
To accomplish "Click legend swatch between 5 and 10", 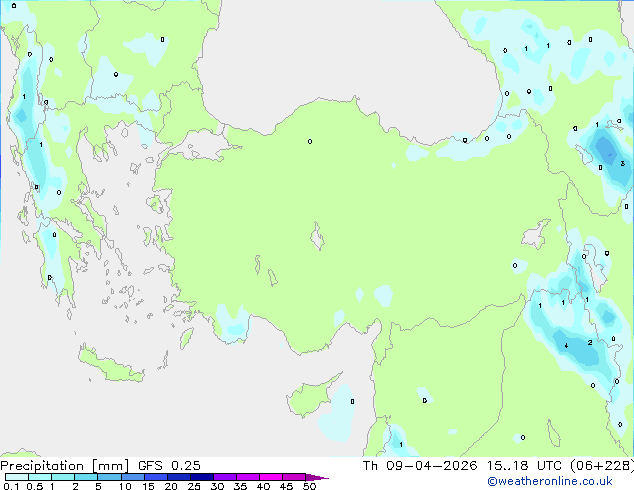I will click(x=109, y=477).
